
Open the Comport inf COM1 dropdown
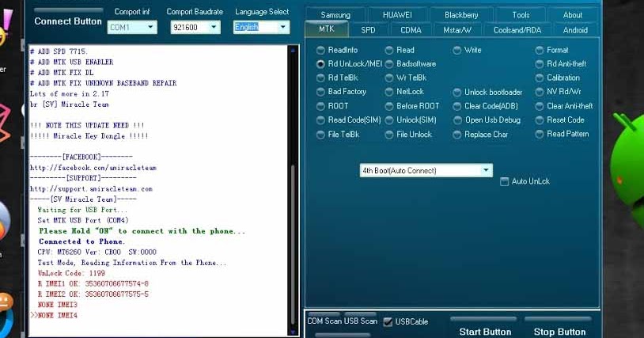[x=132, y=27]
